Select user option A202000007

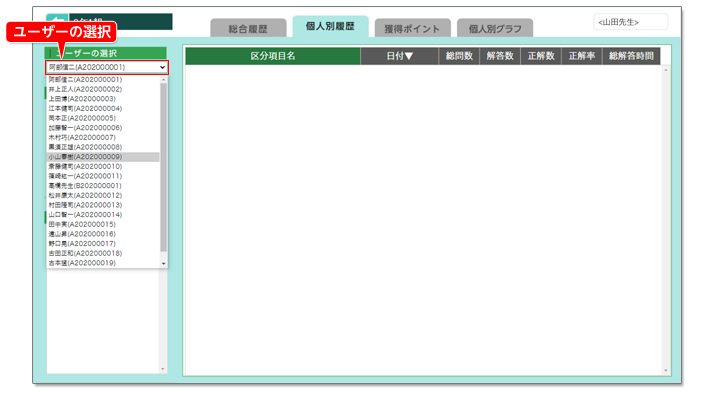click(x=103, y=137)
